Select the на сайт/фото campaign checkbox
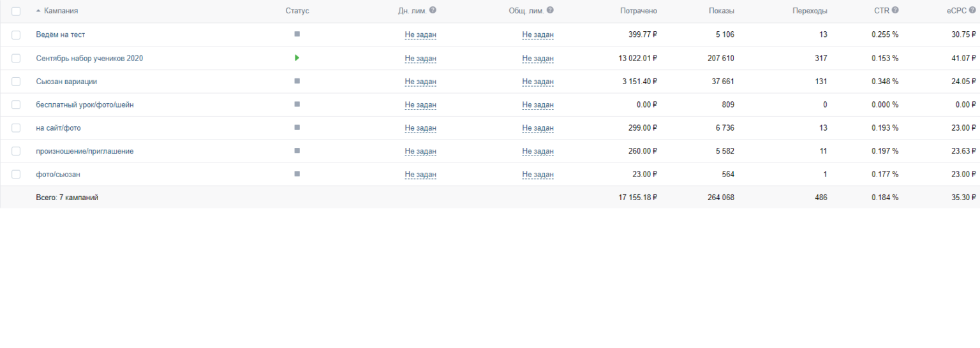The image size is (980, 348). pos(16,128)
